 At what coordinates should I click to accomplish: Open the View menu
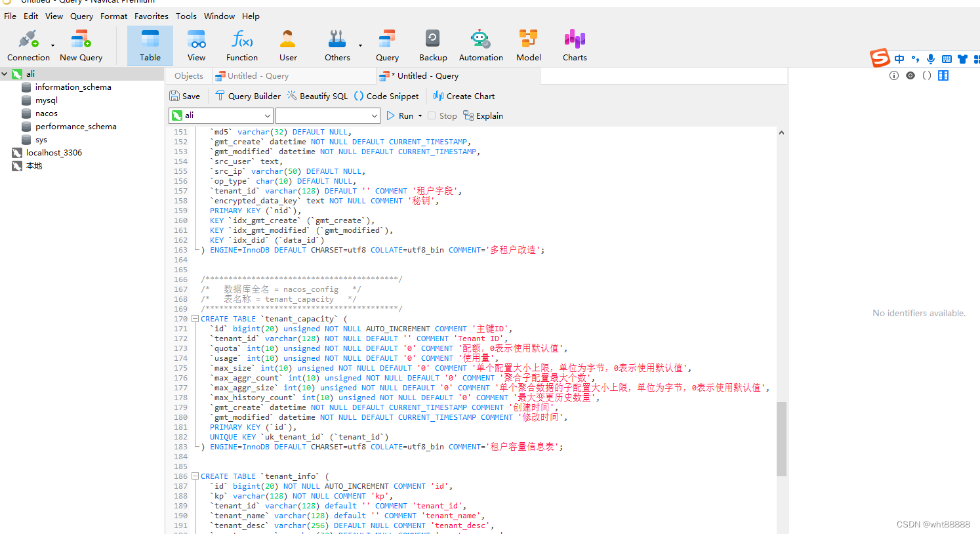[54, 16]
